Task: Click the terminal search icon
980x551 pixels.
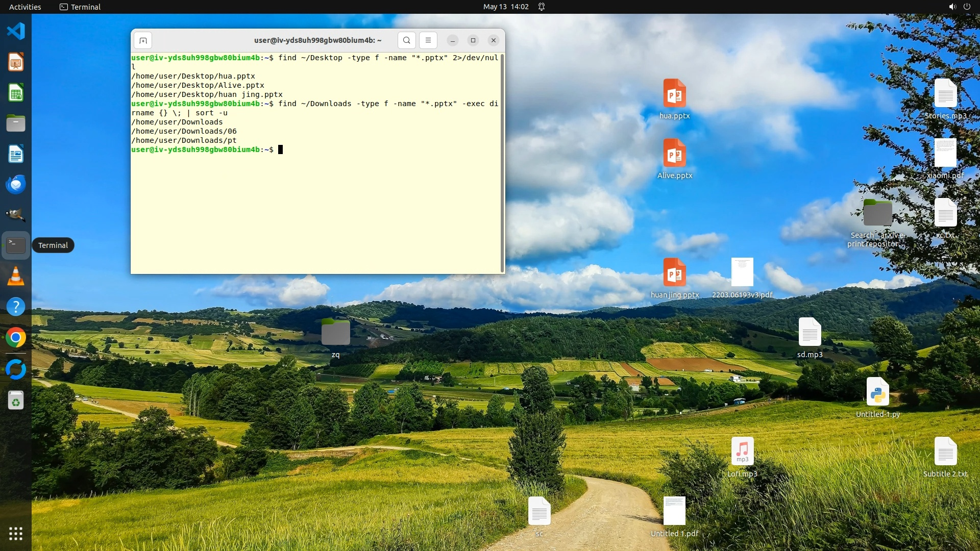Action: point(406,40)
